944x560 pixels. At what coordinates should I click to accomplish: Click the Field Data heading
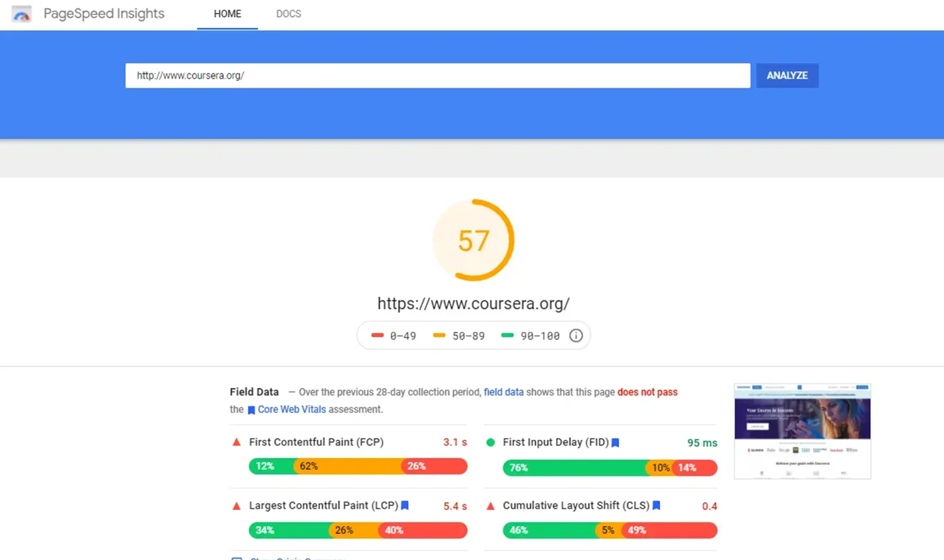[254, 392]
